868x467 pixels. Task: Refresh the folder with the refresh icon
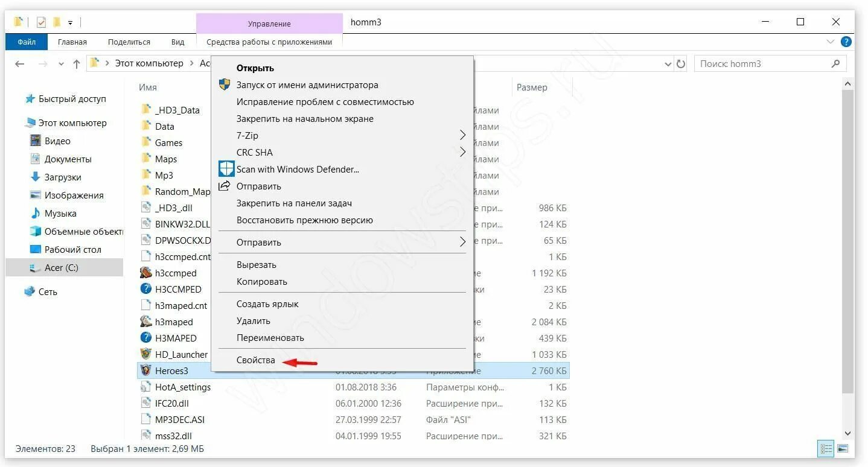tap(681, 63)
